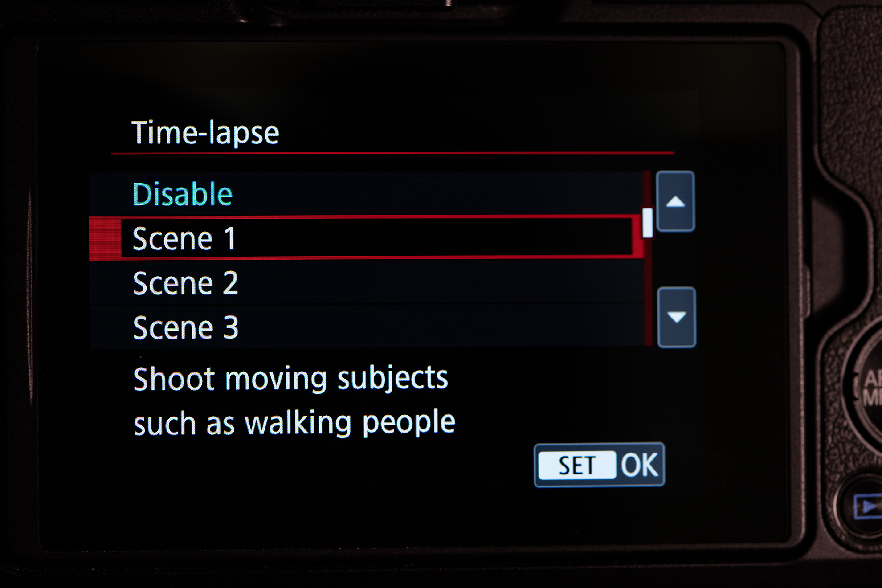Click the OK text beside SET

pyautogui.click(x=640, y=465)
